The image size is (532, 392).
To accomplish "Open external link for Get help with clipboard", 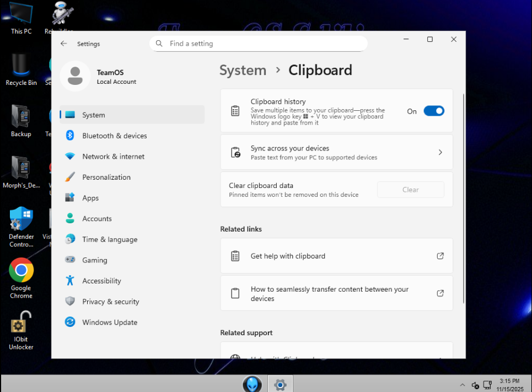I will click(x=440, y=256).
